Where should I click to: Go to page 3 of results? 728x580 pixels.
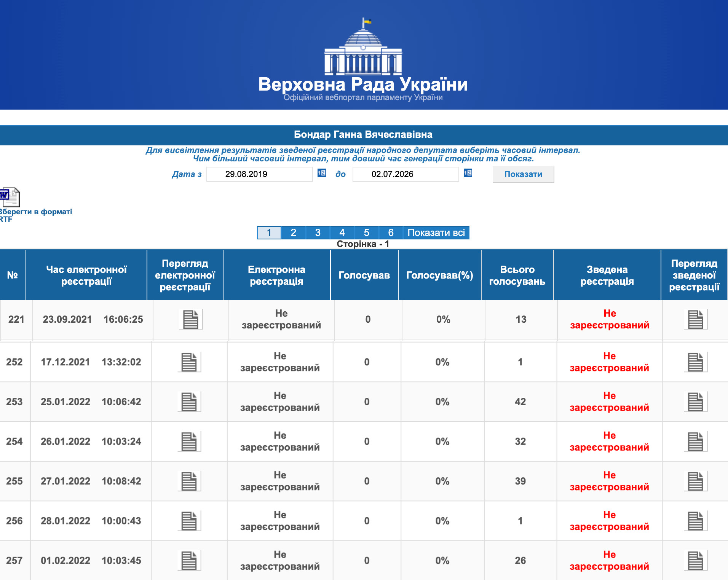tap(318, 233)
